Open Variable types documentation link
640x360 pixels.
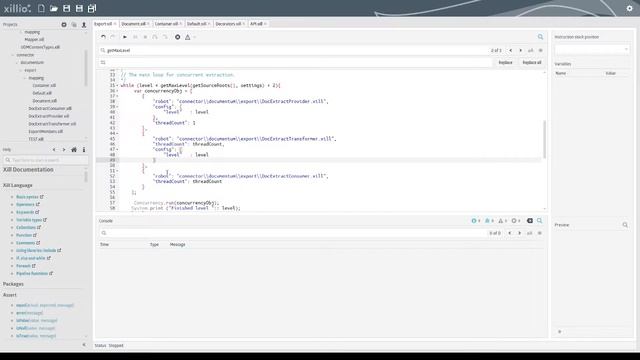pyautogui.click(x=29, y=220)
